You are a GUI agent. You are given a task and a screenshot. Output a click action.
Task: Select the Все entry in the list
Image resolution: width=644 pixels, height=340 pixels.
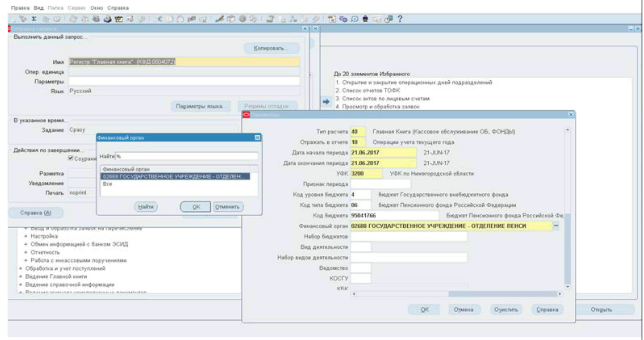pyautogui.click(x=108, y=184)
